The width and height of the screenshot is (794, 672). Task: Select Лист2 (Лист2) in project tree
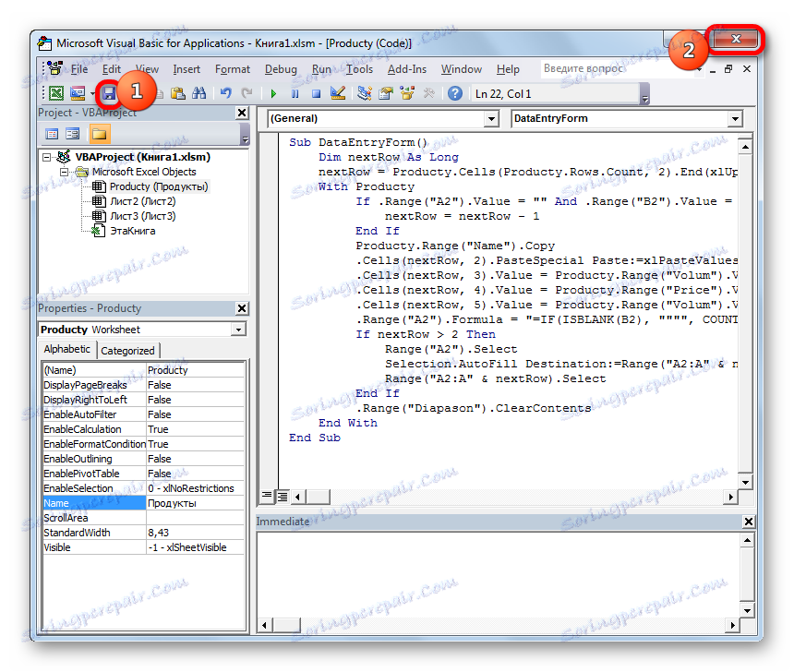pyautogui.click(x=143, y=201)
